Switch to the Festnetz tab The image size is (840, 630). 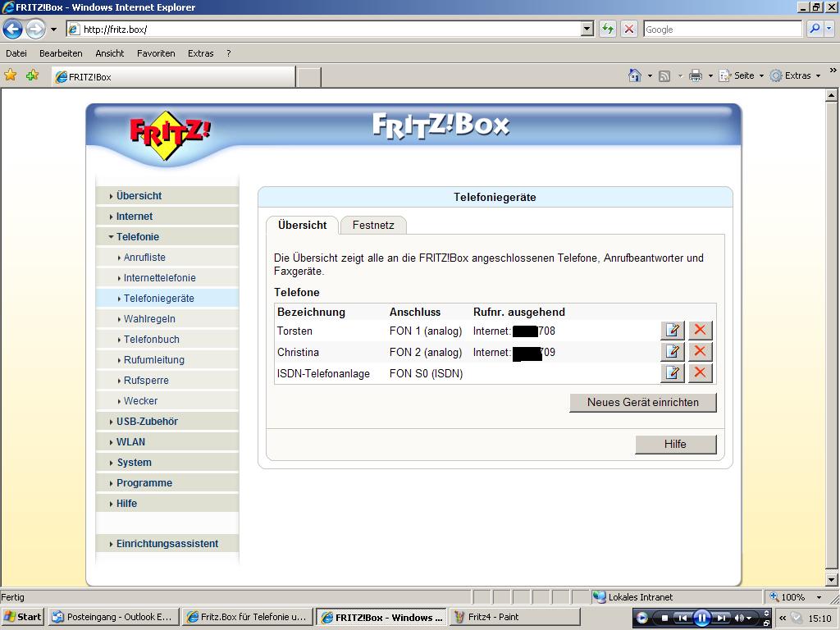coord(373,225)
